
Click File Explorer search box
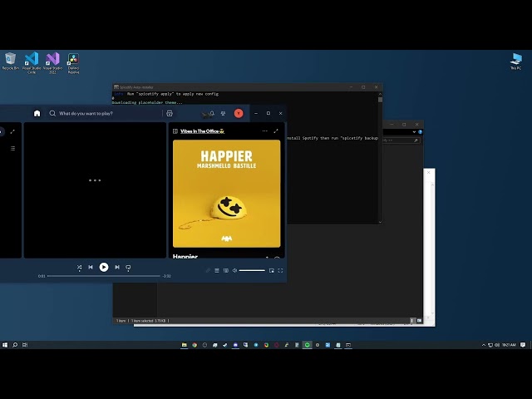point(401,140)
